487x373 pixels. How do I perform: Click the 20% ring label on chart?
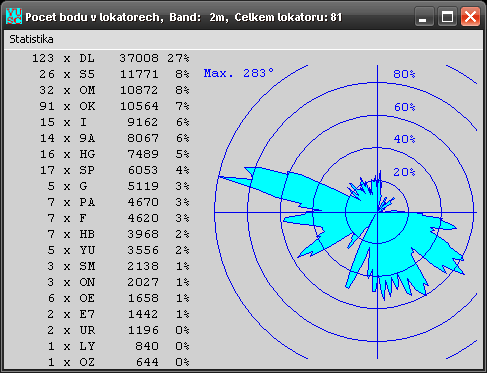[404, 172]
